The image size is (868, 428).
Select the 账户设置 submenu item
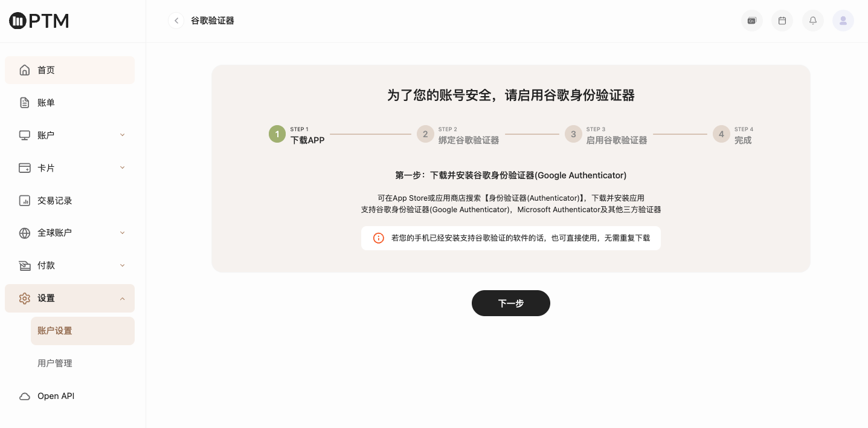coord(83,331)
